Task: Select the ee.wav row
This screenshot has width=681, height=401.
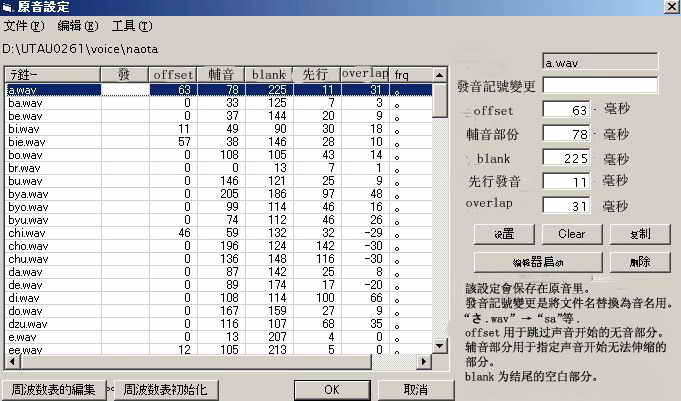Action: point(219,349)
